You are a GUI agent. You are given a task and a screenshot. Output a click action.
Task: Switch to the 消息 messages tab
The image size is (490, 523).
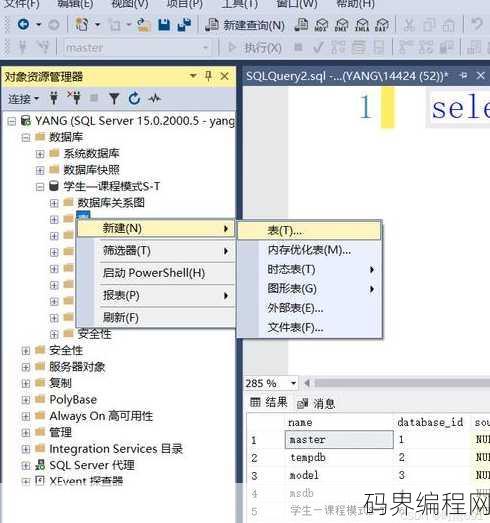pyautogui.click(x=316, y=404)
